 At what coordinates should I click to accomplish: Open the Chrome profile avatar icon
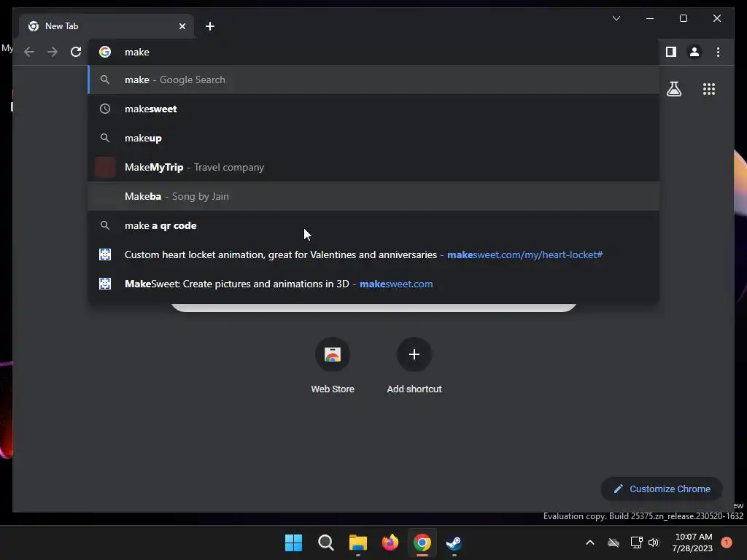(694, 52)
